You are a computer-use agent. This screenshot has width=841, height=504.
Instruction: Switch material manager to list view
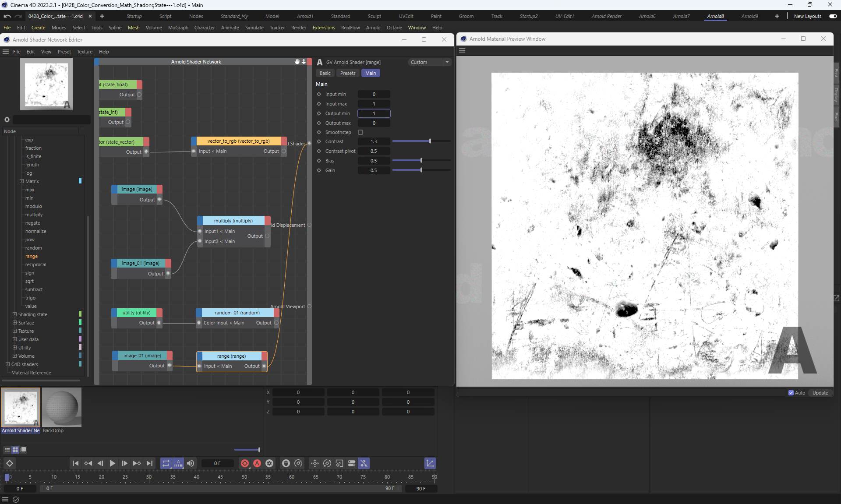click(7, 450)
